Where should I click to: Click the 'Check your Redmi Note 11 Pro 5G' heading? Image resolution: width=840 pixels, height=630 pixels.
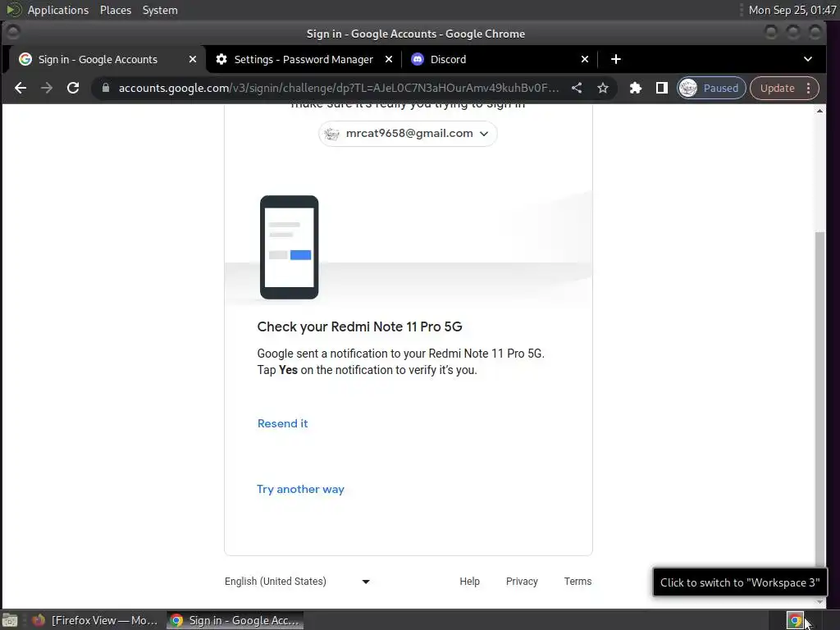pyautogui.click(x=359, y=326)
